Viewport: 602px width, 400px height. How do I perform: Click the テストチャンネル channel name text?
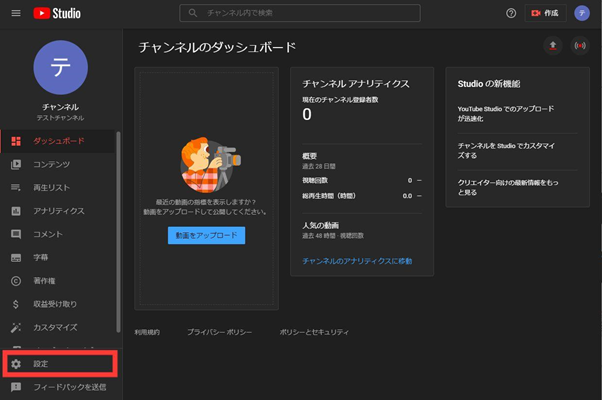pyautogui.click(x=60, y=118)
